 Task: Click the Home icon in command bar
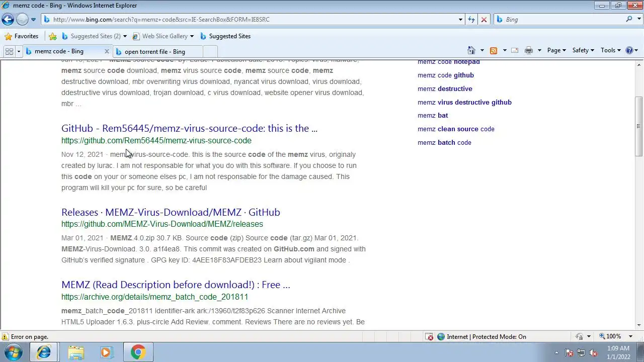pos(471,50)
